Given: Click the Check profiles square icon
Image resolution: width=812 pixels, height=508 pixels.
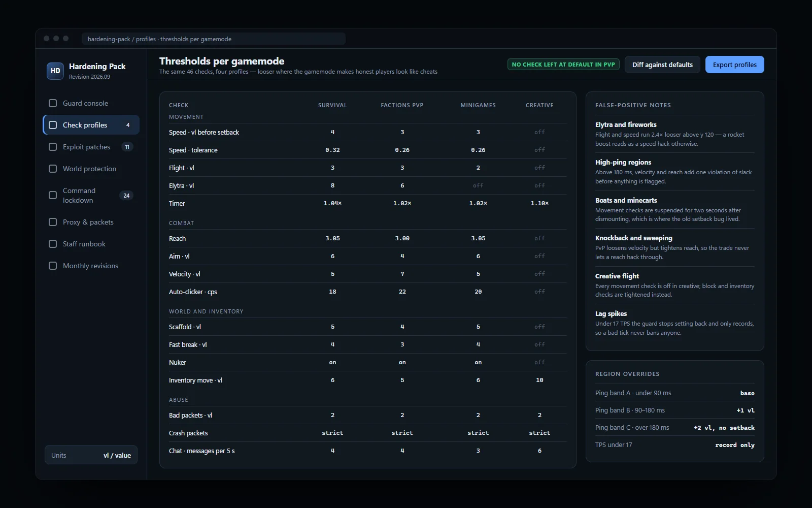Looking at the screenshot, I should 53,125.
